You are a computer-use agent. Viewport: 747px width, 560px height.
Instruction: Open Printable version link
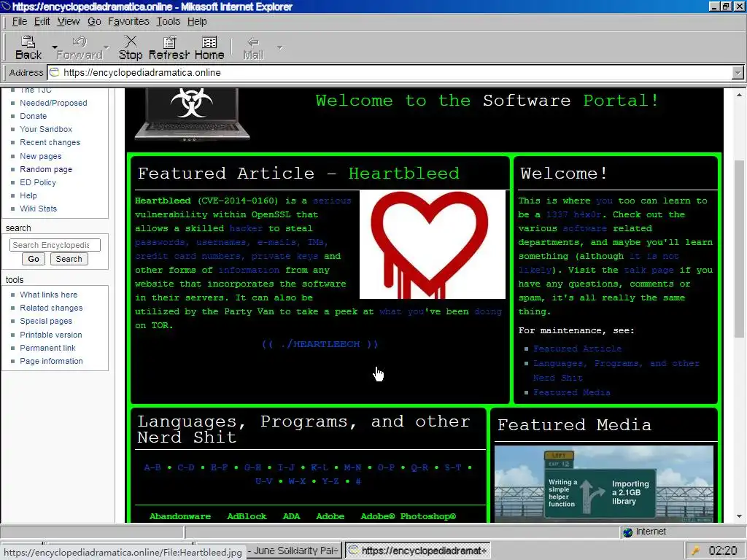tap(51, 335)
